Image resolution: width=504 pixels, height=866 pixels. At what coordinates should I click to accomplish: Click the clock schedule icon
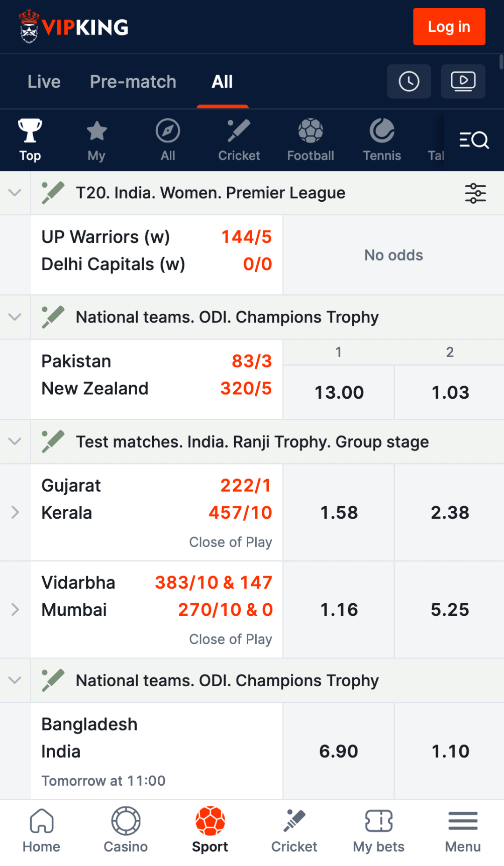point(408,81)
